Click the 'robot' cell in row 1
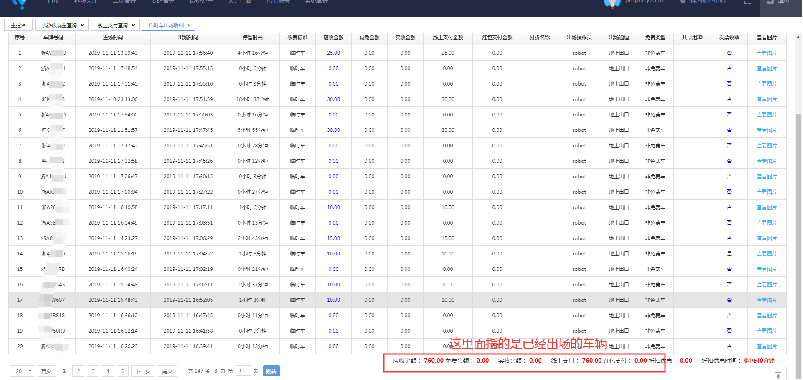803x380 pixels. (579, 53)
